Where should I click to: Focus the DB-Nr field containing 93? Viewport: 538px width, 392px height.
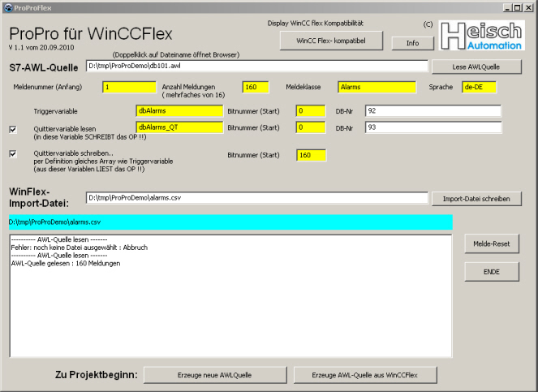pos(433,127)
